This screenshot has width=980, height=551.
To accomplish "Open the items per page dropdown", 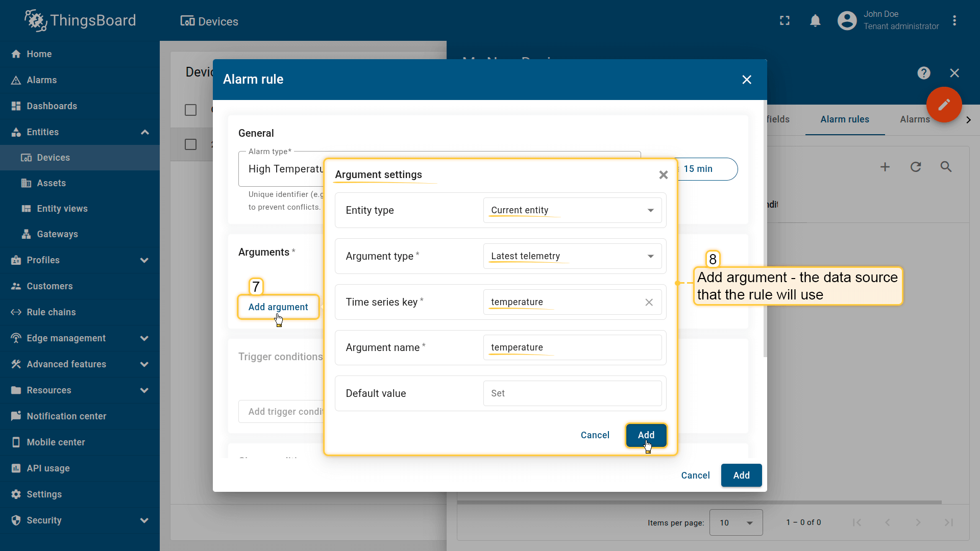I will pos(736,522).
